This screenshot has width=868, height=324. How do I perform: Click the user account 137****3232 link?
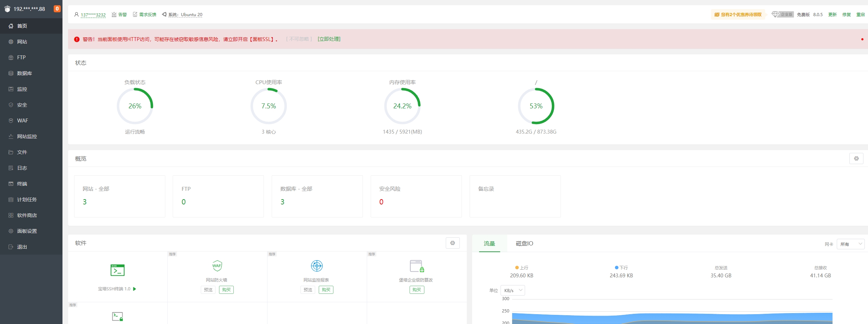[x=93, y=15]
